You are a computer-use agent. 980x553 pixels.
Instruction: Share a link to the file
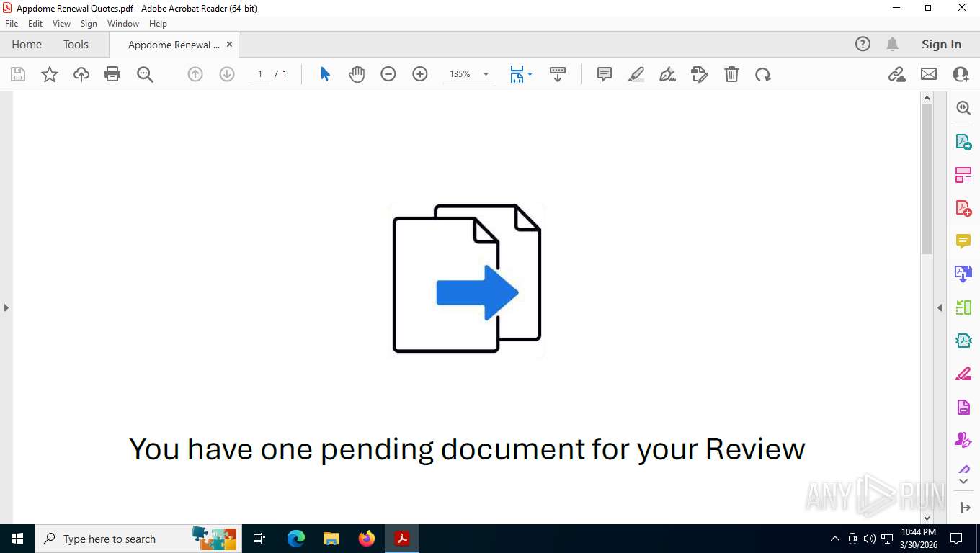click(897, 74)
